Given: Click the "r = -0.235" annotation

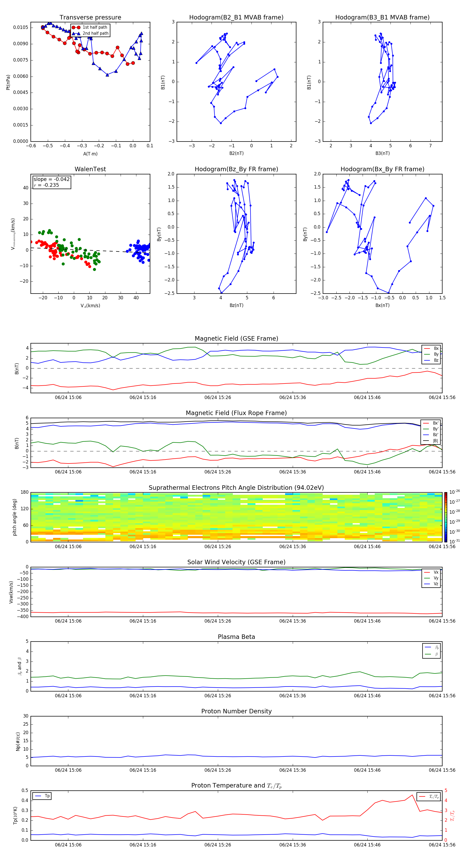Looking at the screenshot, I should (47, 185).
